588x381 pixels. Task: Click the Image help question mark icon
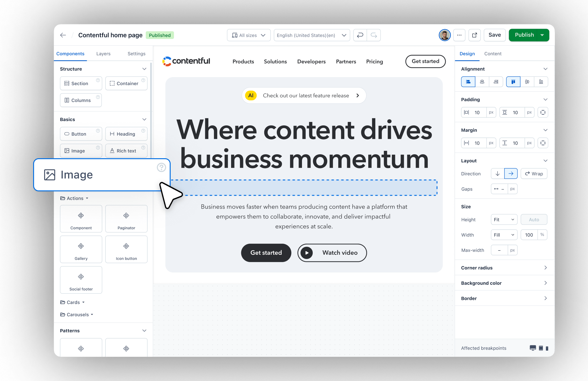click(161, 167)
